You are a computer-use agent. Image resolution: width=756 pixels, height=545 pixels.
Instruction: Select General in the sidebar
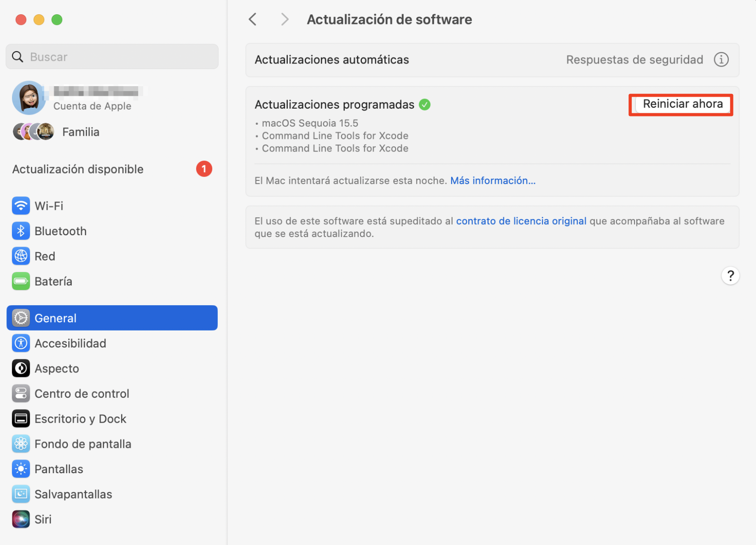pyautogui.click(x=55, y=318)
